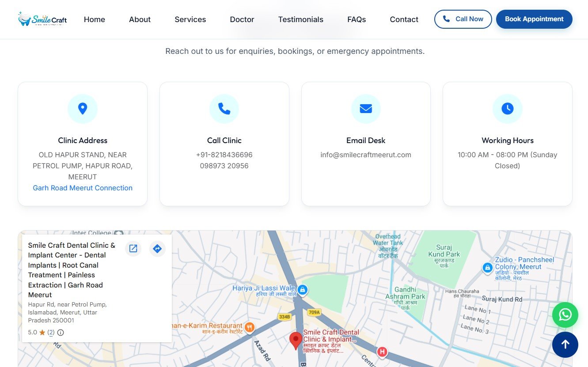Click the red Smile Craft map pin
The image size is (588, 367).
(296, 341)
